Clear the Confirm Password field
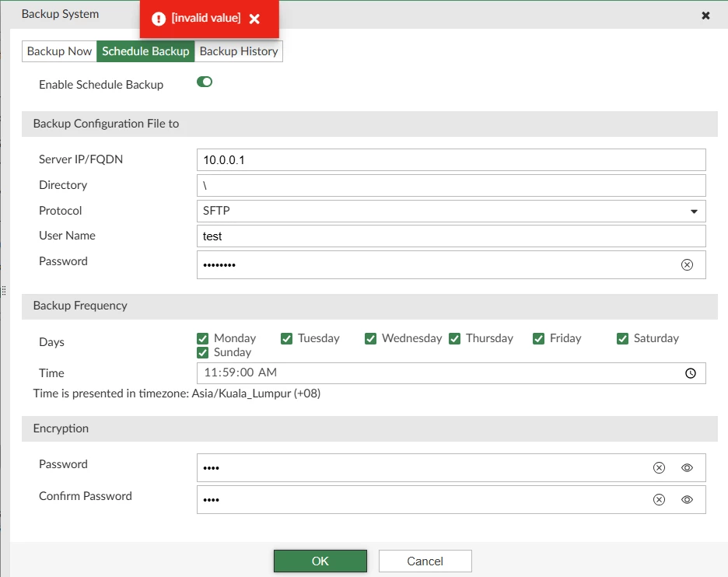This screenshot has width=728, height=577. [x=659, y=499]
